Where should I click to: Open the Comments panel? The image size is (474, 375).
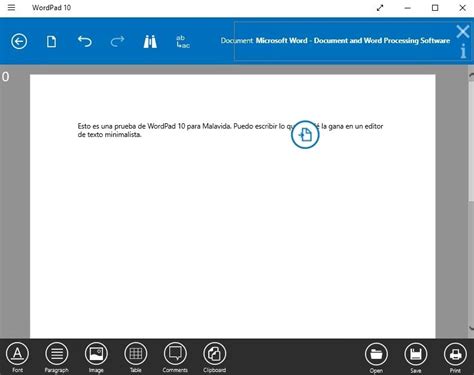tap(175, 357)
